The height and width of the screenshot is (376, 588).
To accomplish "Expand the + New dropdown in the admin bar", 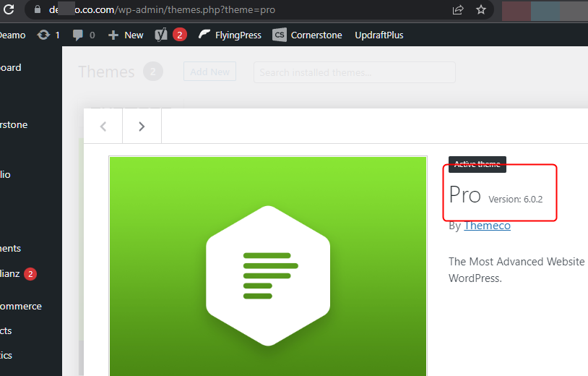I will (x=126, y=35).
